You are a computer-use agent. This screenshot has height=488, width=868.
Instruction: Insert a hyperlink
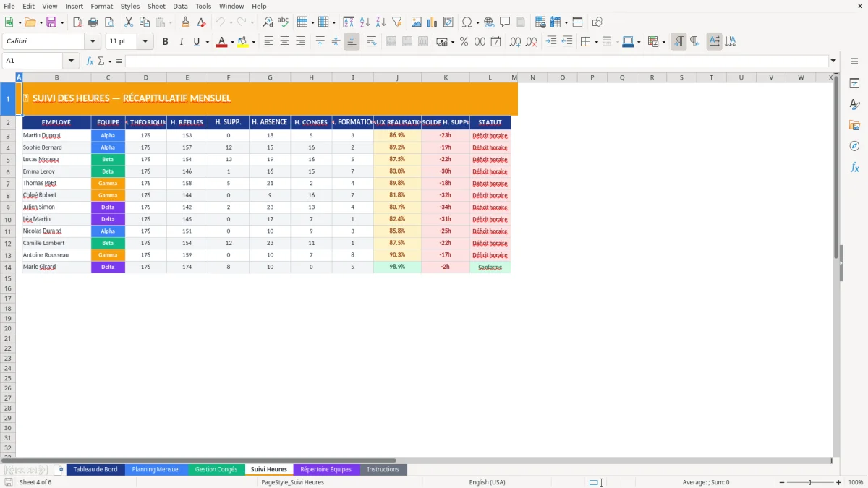489,22
